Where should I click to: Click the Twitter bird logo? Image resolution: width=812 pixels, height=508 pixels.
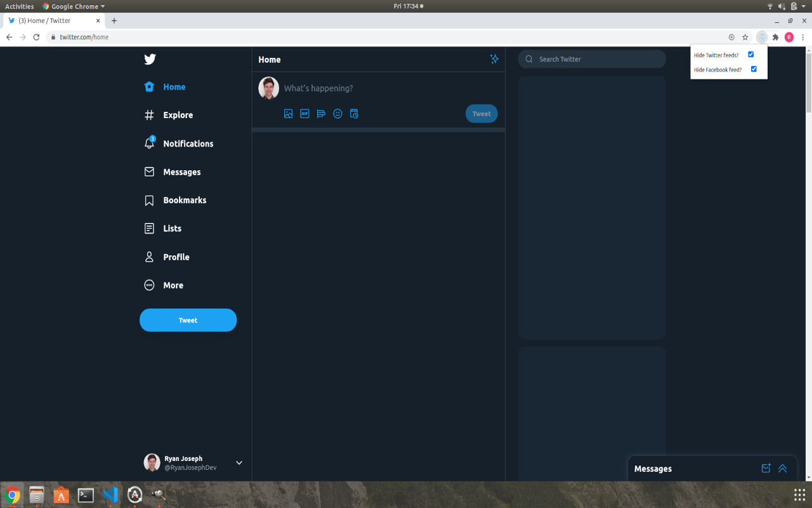pyautogui.click(x=150, y=59)
